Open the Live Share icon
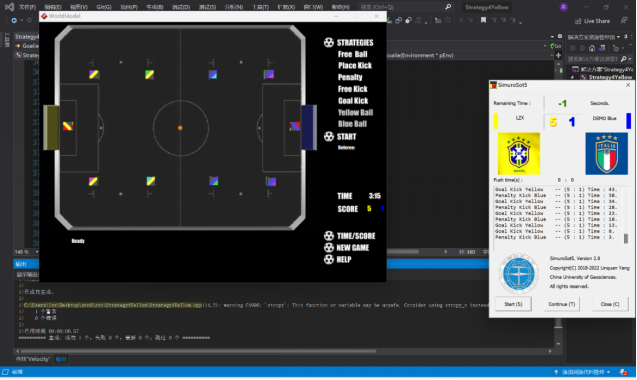The width and height of the screenshot is (637, 380). click(578, 21)
